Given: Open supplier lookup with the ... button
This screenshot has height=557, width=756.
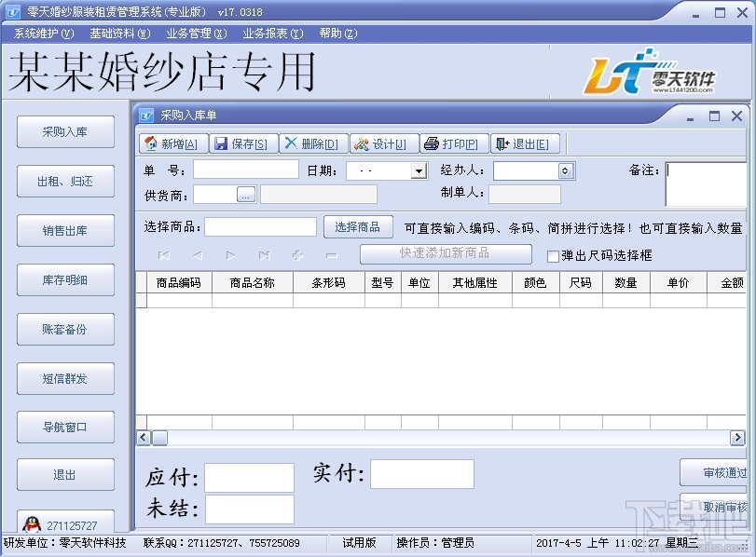Looking at the screenshot, I should click(245, 194).
